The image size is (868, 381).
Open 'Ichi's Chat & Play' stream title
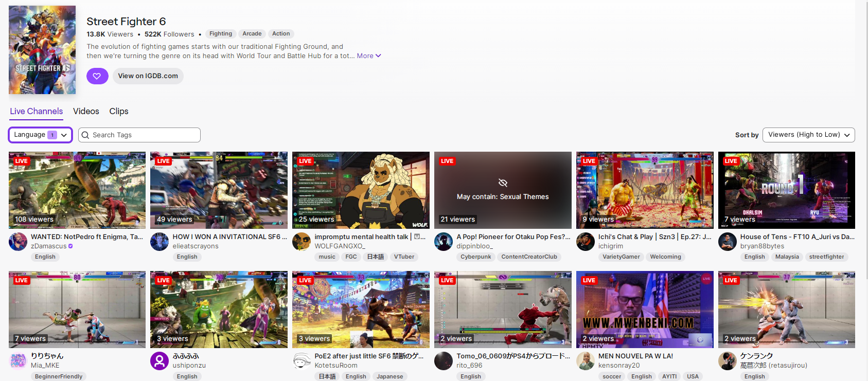click(655, 237)
